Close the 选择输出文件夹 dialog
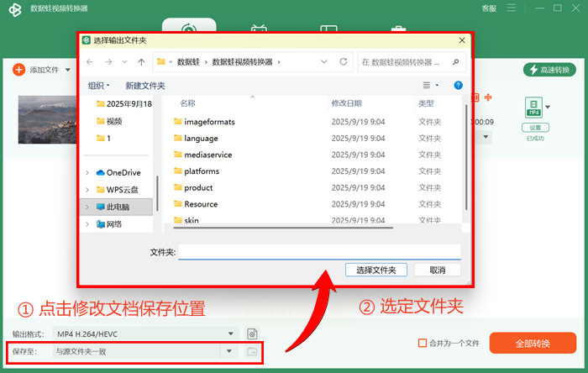The width and height of the screenshot is (588, 373). tap(462, 40)
